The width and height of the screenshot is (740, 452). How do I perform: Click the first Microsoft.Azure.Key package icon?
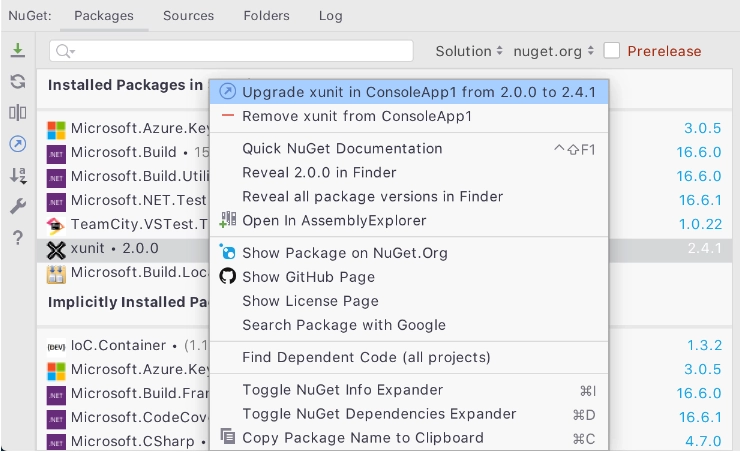point(56,130)
